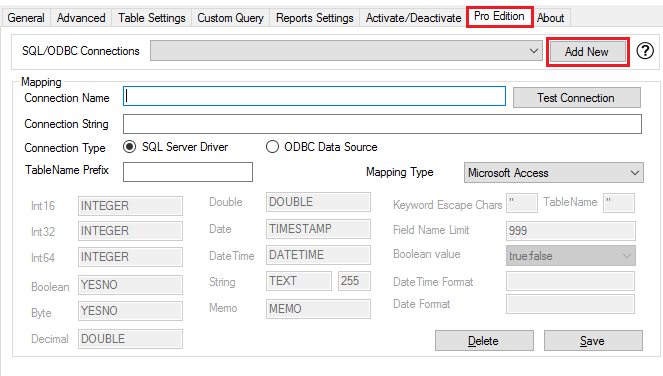The width and height of the screenshot is (663, 376).
Task: Open the About tab
Action: tap(551, 18)
